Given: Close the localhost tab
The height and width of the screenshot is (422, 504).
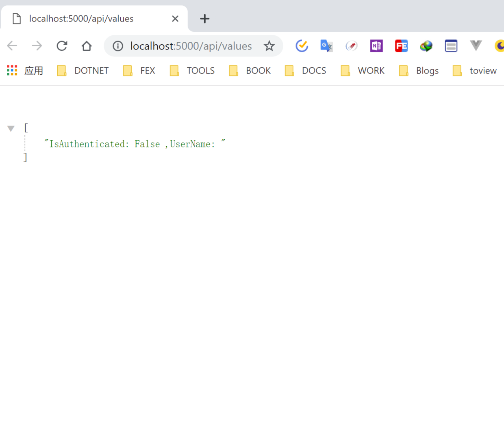Looking at the screenshot, I should pyautogui.click(x=175, y=19).
